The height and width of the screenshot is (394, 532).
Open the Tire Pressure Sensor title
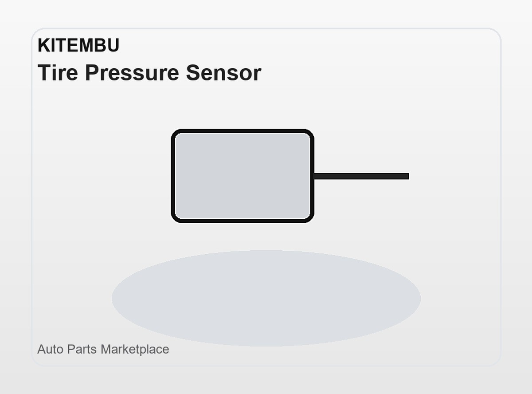149,73
